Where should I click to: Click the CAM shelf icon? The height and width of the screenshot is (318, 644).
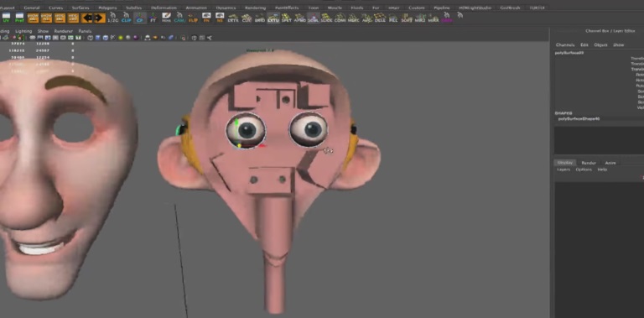pos(179,18)
